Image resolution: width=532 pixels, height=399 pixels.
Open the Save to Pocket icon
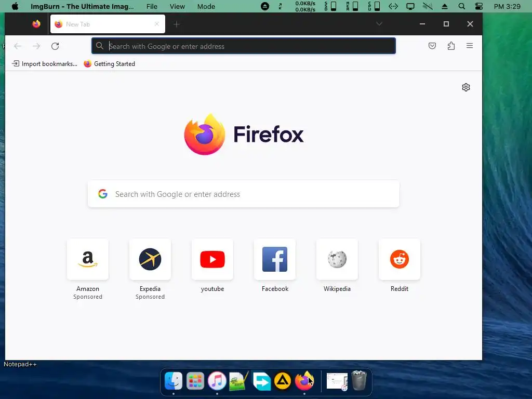pyautogui.click(x=432, y=46)
